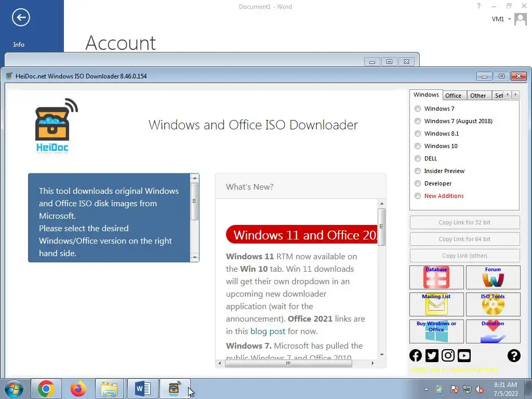Image resolution: width=532 pixels, height=399 pixels.
Task: Switch to the partially hidden Set tab
Action: pos(498,96)
